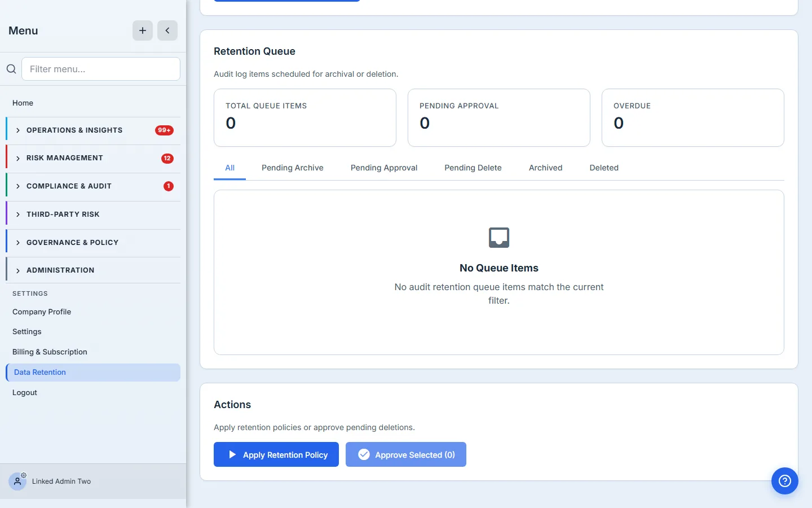
Task: Click Approve Selected (0) button
Action: tap(406, 454)
